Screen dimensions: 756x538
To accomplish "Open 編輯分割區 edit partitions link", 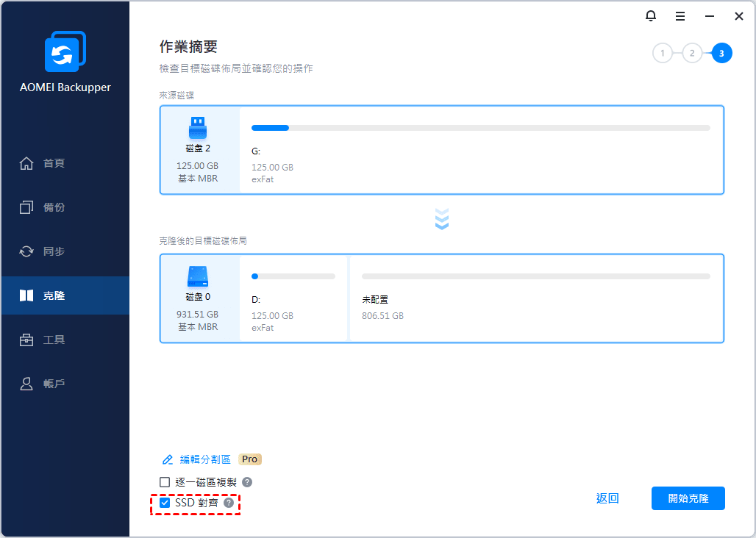I will [x=205, y=459].
